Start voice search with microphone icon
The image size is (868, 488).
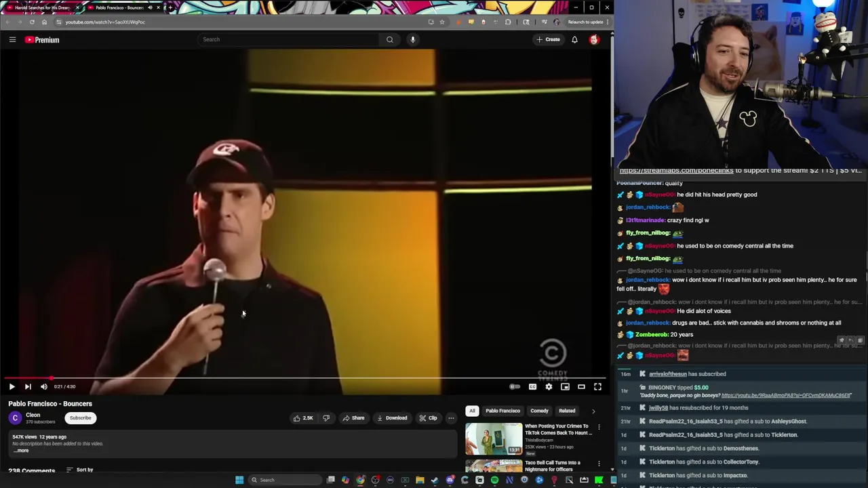412,39
